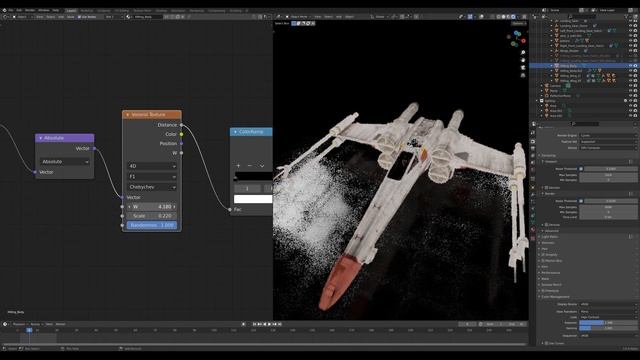
Task: Open Output properties tab icon
Action: (533, 148)
